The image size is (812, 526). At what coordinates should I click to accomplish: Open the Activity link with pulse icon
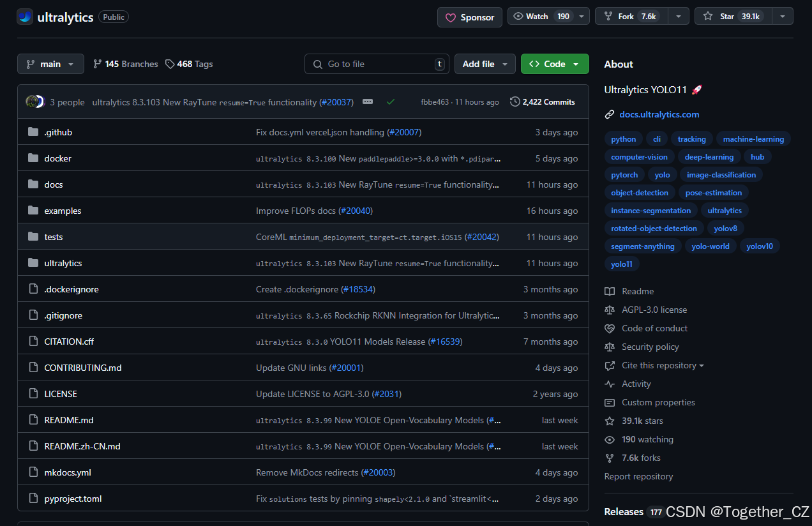point(628,384)
